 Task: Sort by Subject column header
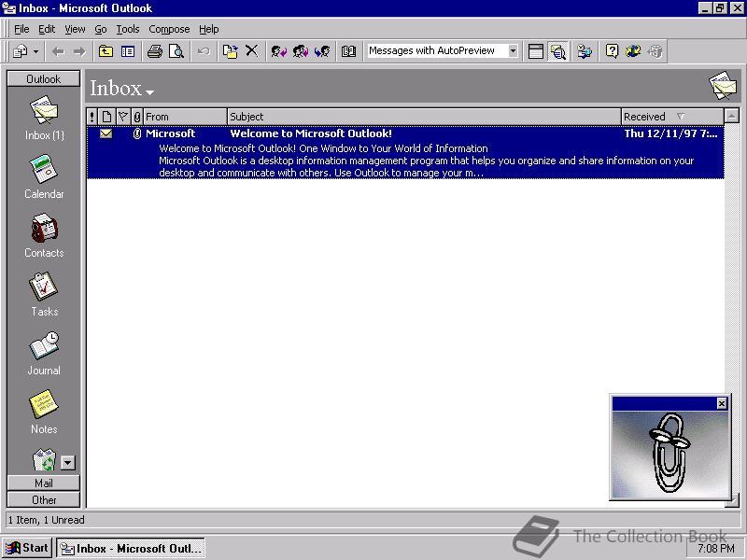tap(424, 117)
